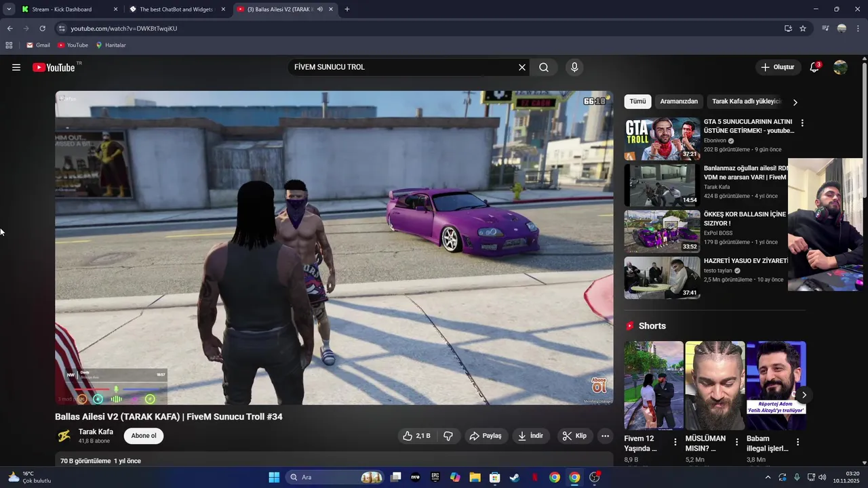868x488 pixels.
Task: Go to YouTube home via the logo
Action: pos(54,67)
